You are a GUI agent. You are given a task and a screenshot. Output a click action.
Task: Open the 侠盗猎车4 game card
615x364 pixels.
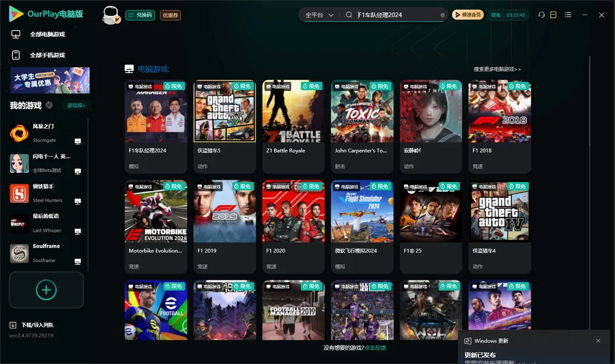[499, 227]
